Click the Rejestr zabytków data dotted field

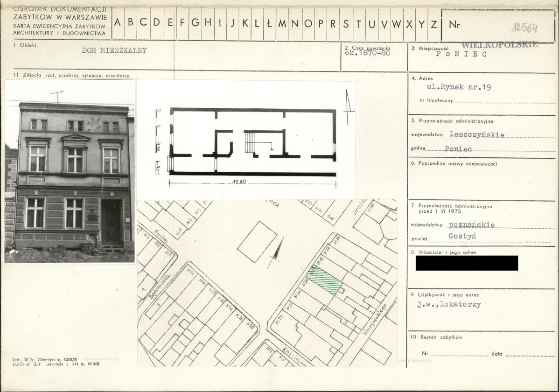pyautogui.click(x=530, y=355)
